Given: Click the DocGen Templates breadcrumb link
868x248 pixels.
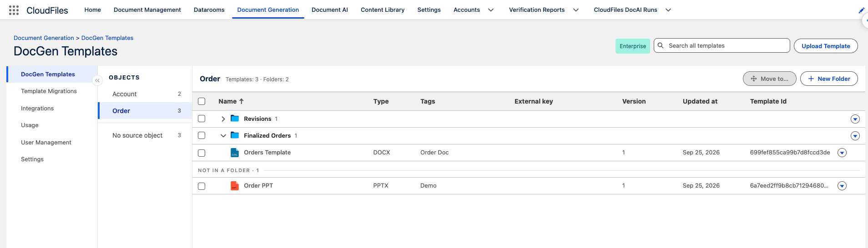Looking at the screenshot, I should click(107, 38).
